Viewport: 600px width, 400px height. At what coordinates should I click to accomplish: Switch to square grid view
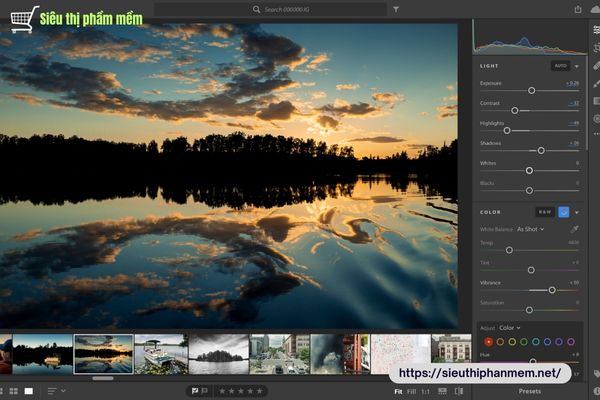tap(14, 391)
